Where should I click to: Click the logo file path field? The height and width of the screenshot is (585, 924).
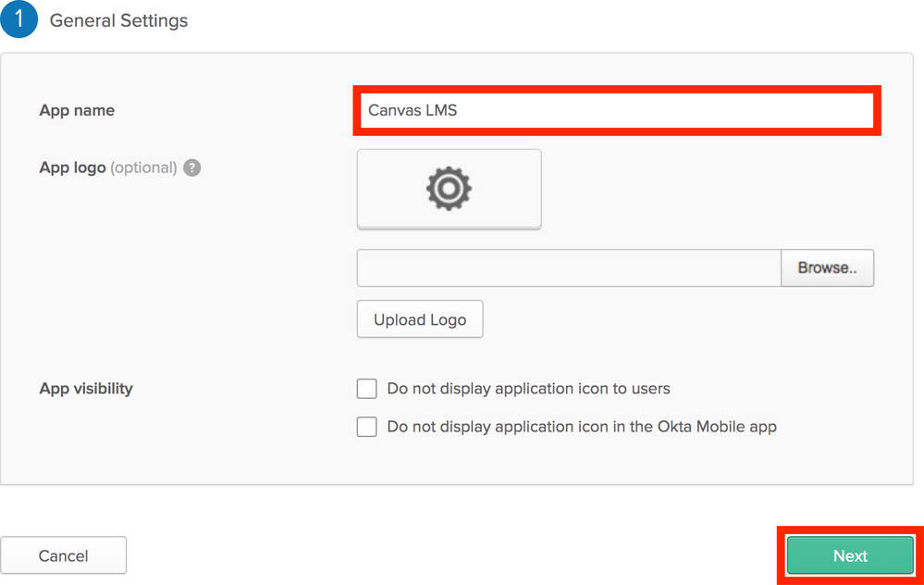click(x=569, y=268)
